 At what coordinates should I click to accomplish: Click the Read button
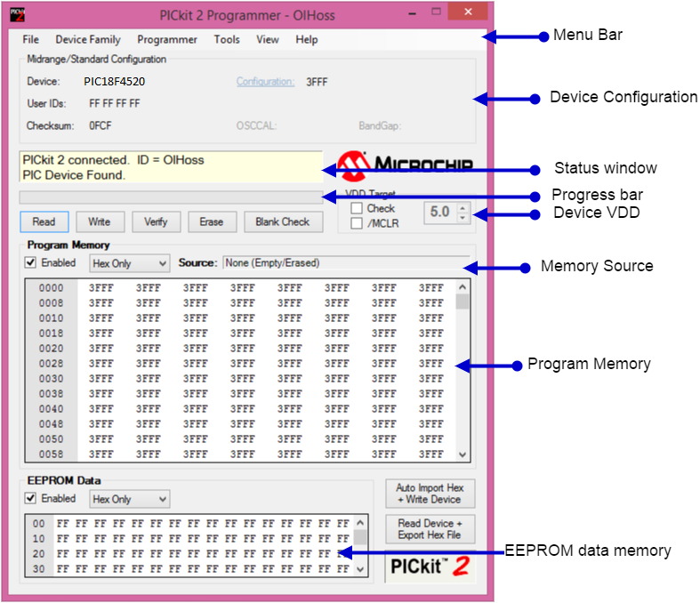(44, 221)
